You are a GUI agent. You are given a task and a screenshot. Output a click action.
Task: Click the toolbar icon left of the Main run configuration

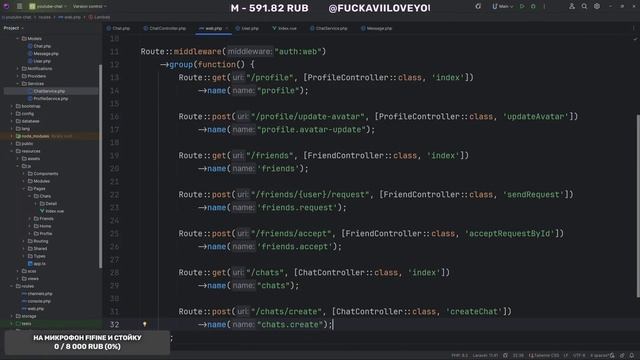click(x=478, y=7)
